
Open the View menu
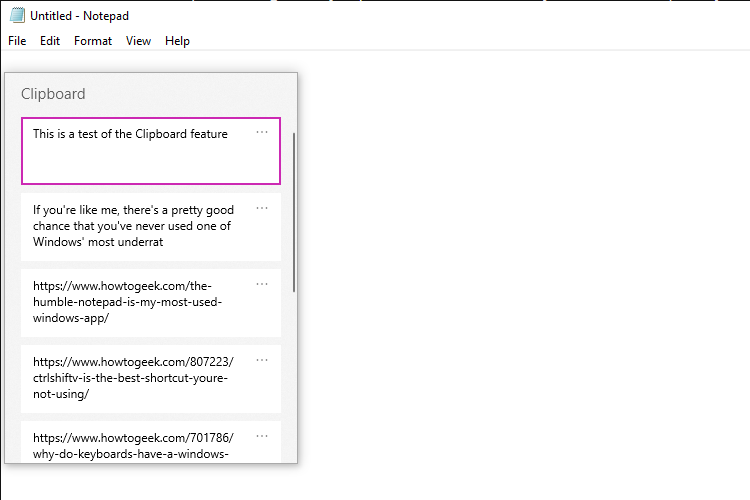click(x=138, y=41)
